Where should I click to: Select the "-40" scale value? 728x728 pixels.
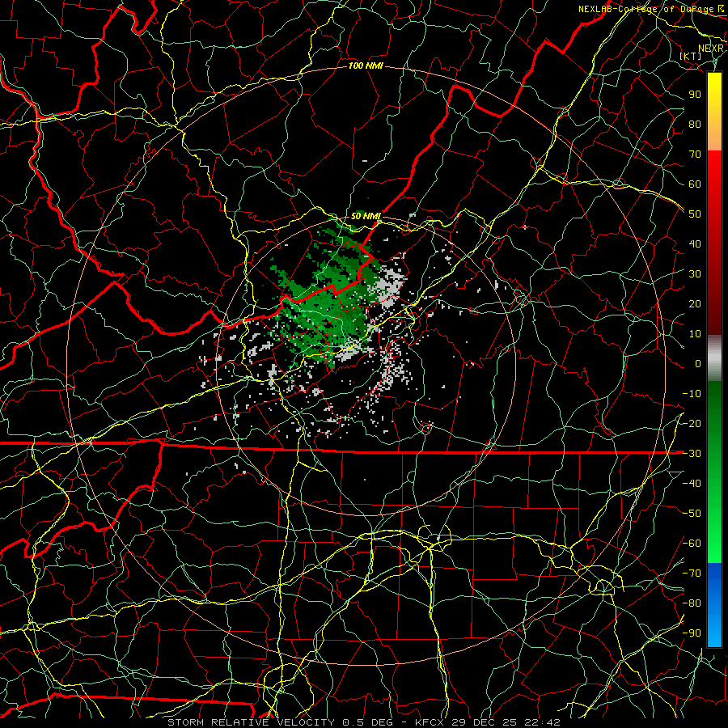[x=692, y=484]
